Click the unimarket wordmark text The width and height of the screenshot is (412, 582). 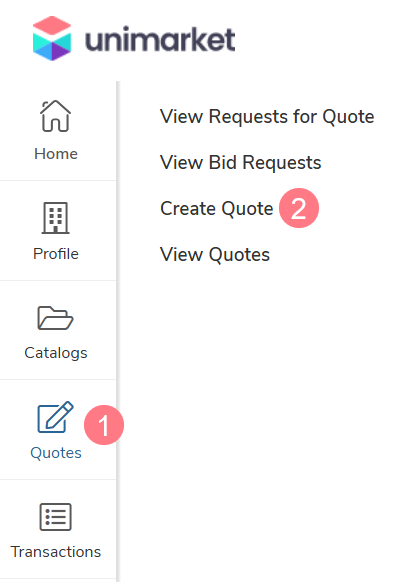coord(160,39)
